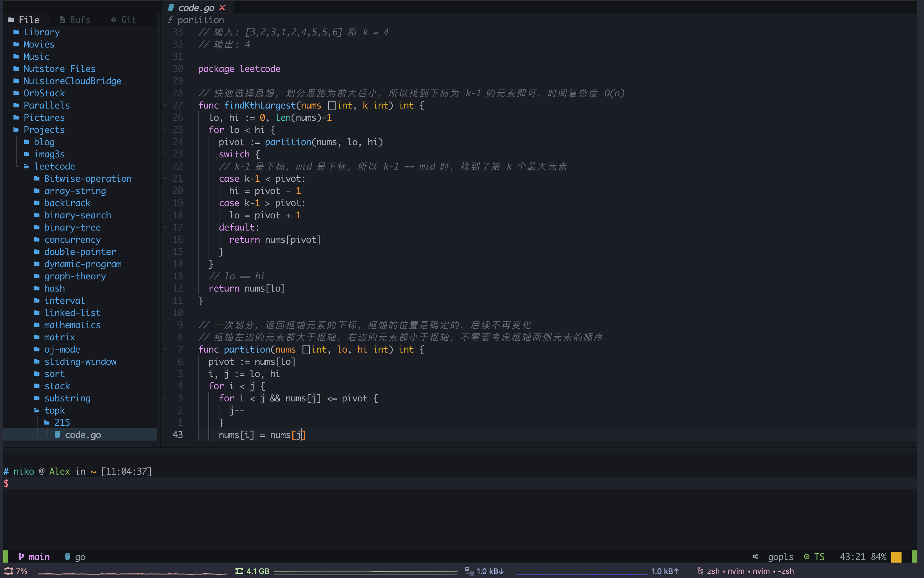Click the 43:21 cursor position
924x578 pixels.
pos(852,557)
